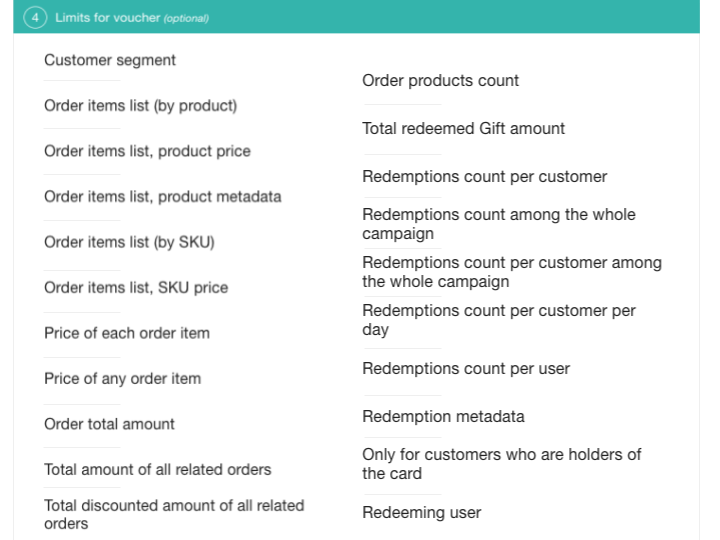Select the Order products count limit
Viewport: 720px width, 540px height.
pos(440,80)
